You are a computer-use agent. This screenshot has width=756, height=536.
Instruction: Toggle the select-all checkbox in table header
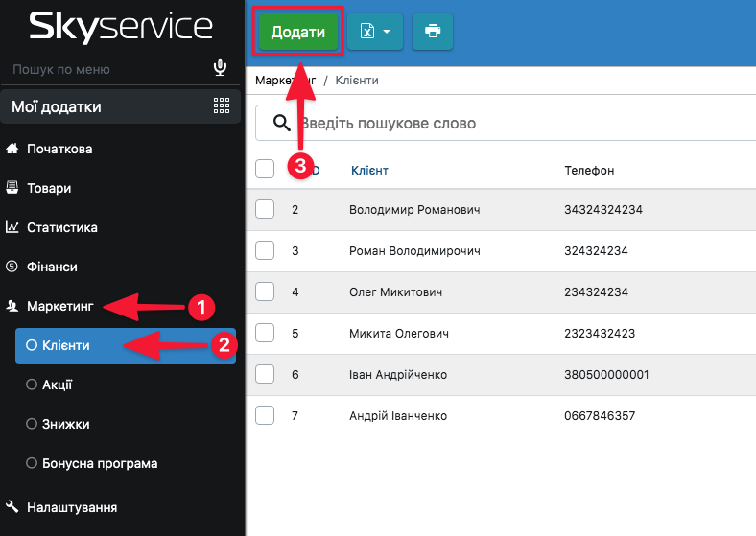point(266,170)
